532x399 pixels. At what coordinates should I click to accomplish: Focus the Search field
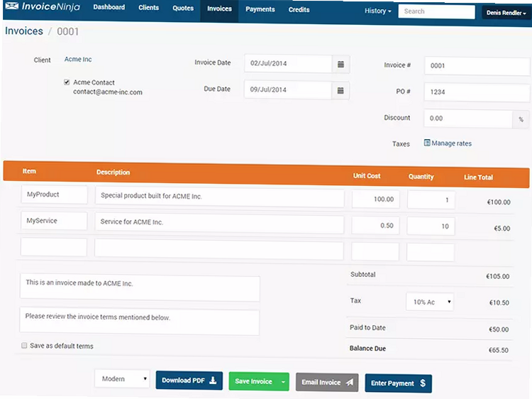[x=436, y=11]
